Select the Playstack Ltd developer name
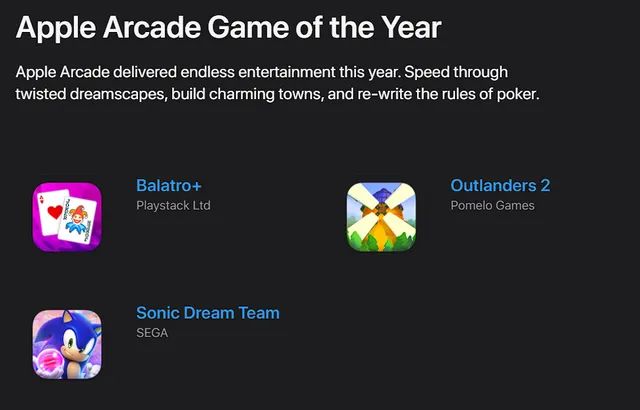This screenshot has height=410, width=640. [x=173, y=205]
